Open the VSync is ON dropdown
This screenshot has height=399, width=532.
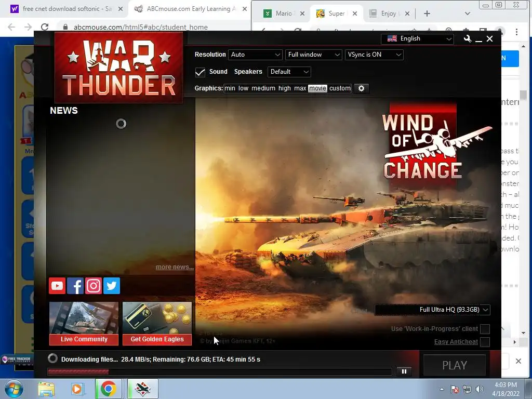pyautogui.click(x=374, y=55)
